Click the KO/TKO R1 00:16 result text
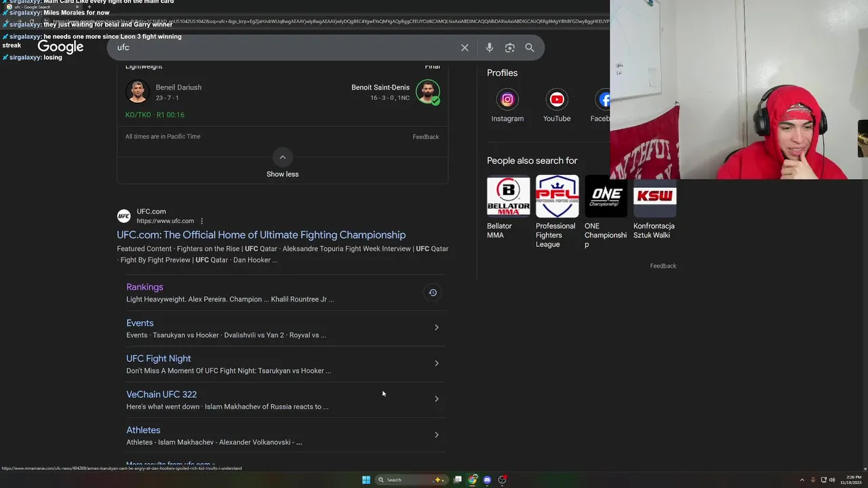 155,115
